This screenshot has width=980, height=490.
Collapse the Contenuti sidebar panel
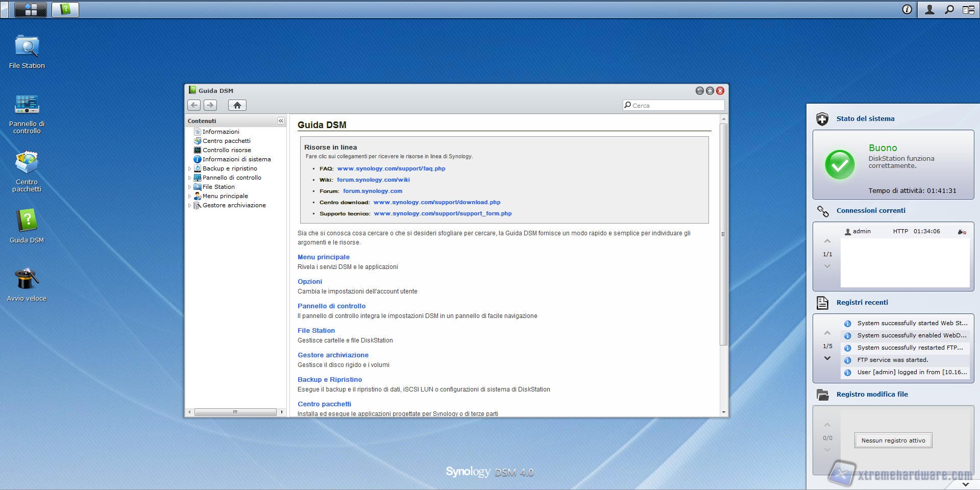pyautogui.click(x=281, y=121)
